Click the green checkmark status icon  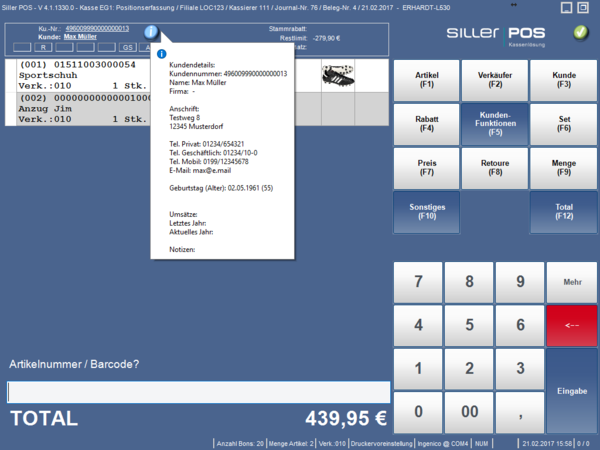pyautogui.click(x=581, y=32)
